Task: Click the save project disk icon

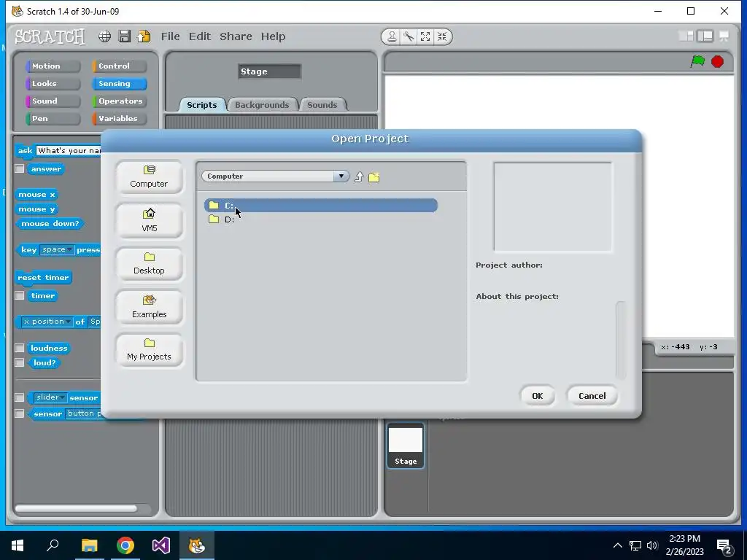Action: [124, 36]
